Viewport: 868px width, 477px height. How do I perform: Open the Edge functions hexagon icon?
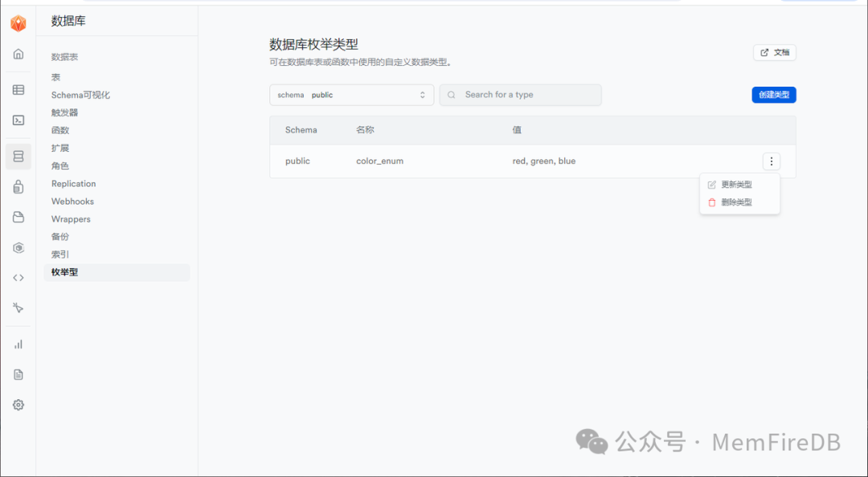[18, 247]
